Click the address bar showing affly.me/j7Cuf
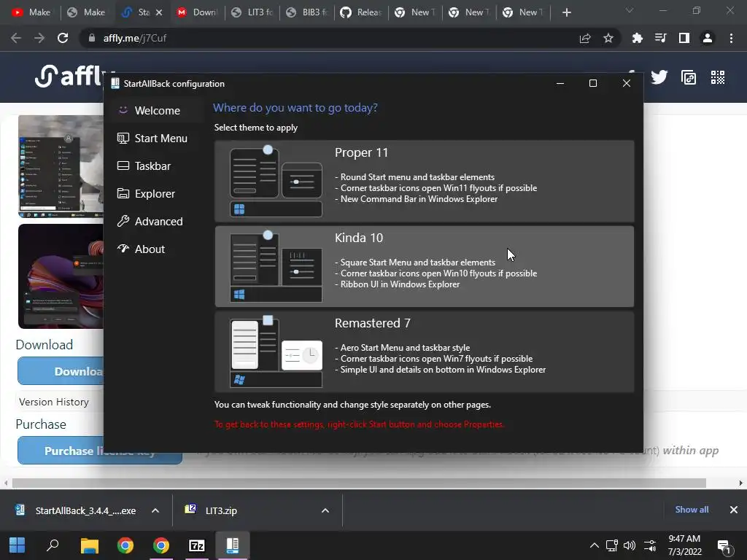The width and height of the screenshot is (747, 560). [329, 38]
